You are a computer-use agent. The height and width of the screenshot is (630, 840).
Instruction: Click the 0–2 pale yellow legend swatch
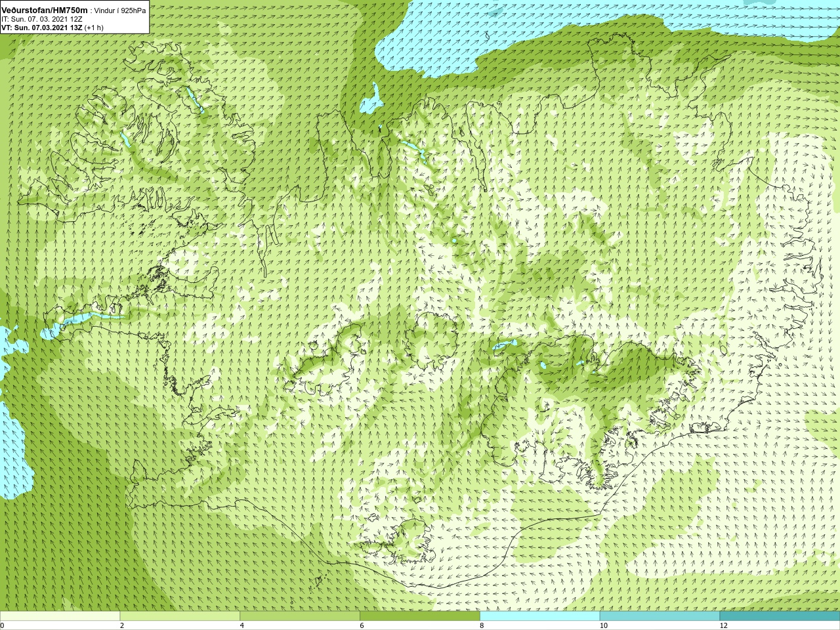point(60,616)
